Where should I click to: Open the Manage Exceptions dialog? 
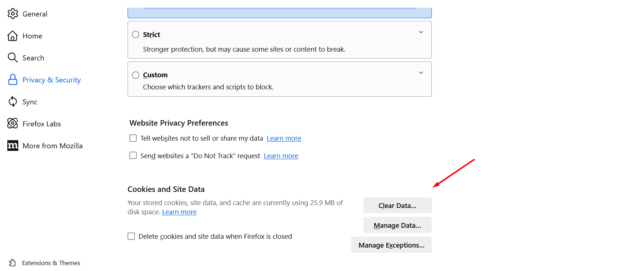[391, 245]
